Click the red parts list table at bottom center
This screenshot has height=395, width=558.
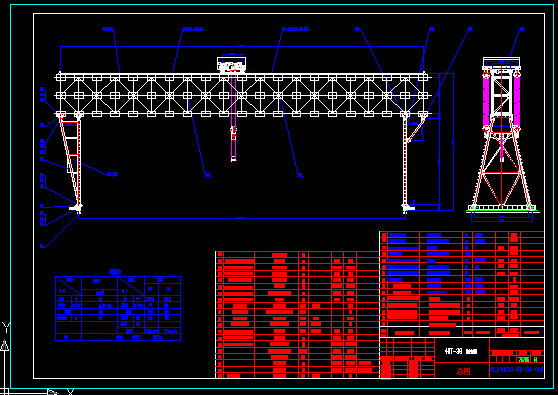[x=298, y=315]
